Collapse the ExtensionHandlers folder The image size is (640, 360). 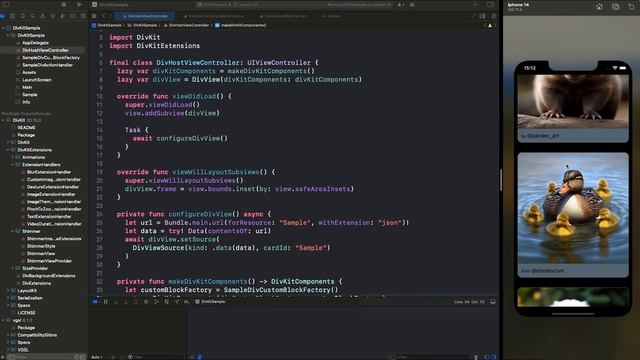coord(13,164)
